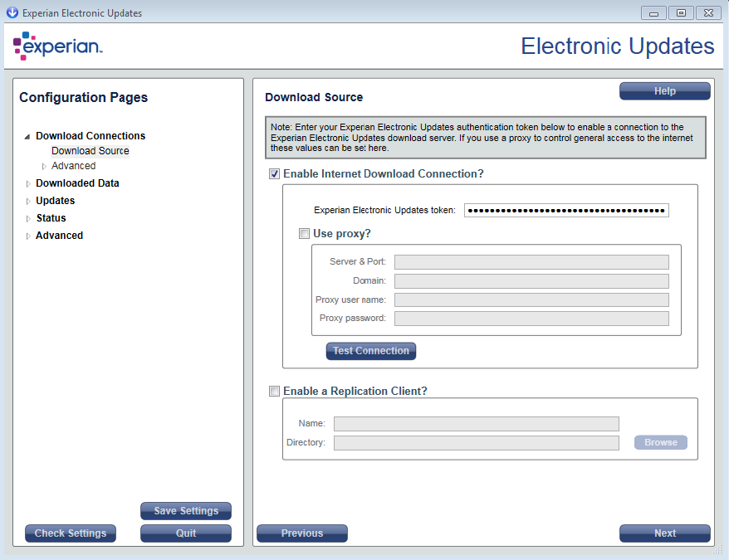This screenshot has height=560, width=729.
Task: Open the bottom Advanced configuration section
Action: tap(59, 236)
